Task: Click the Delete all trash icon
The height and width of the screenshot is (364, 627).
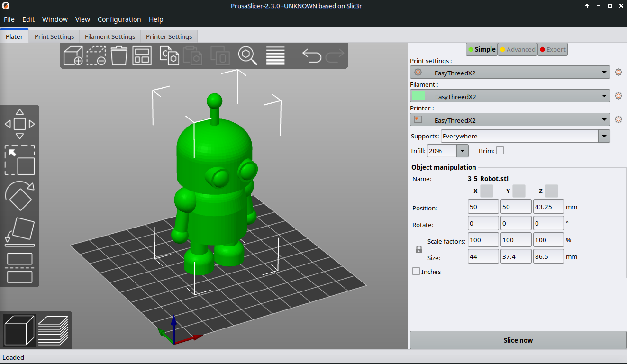Action: (x=119, y=55)
